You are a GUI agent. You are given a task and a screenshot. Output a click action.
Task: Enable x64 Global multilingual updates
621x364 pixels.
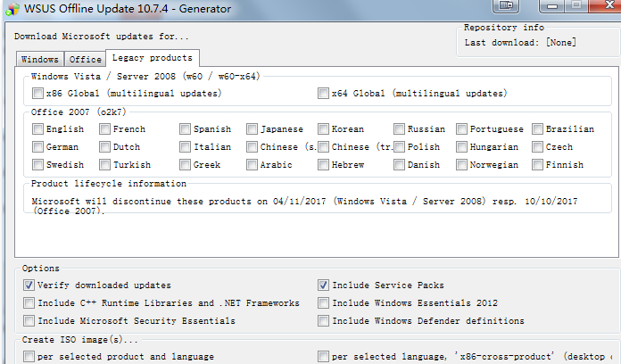coord(323,94)
